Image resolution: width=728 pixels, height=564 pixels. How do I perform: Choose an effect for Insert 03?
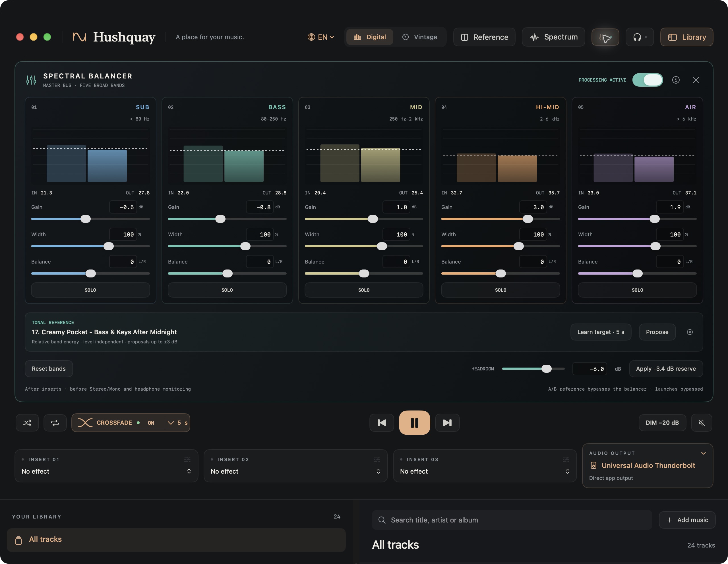click(x=485, y=471)
